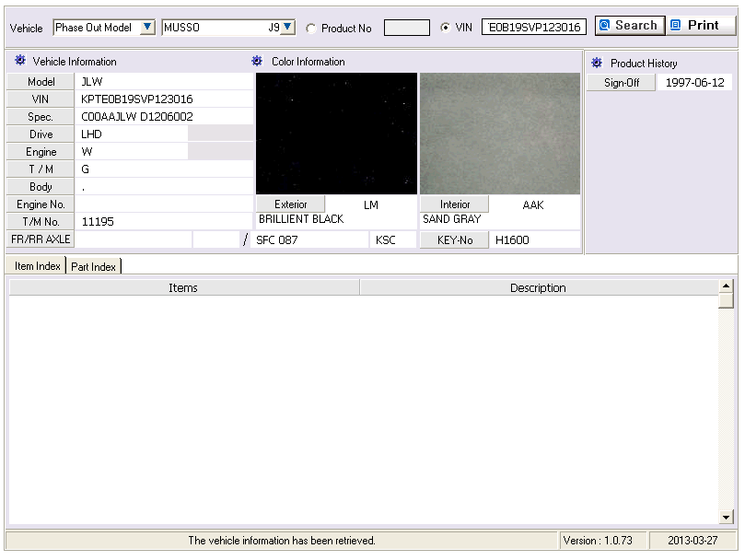The width and height of the screenshot is (745, 560).
Task: Click the gear icon beside Vehicle Information
Action: 20,61
